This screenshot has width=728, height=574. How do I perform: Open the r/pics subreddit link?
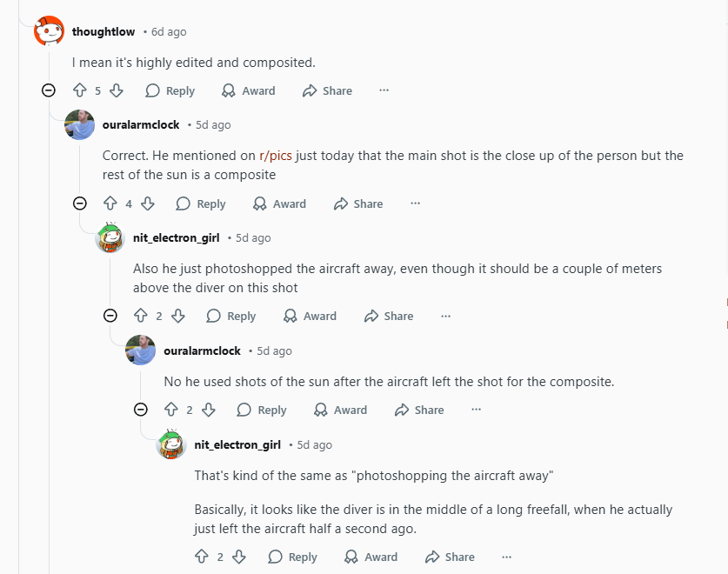pyautogui.click(x=276, y=156)
